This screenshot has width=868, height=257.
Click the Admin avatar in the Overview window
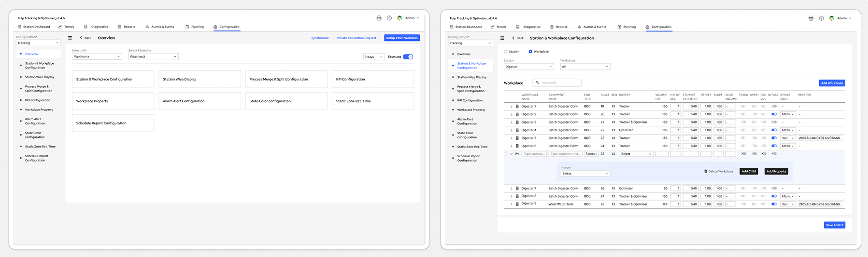(x=399, y=18)
